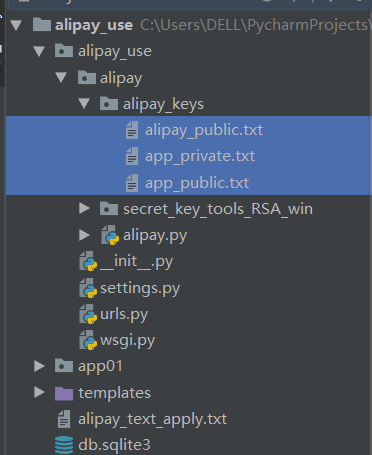
Task: Click the app_private.txt file icon
Action: (132, 156)
